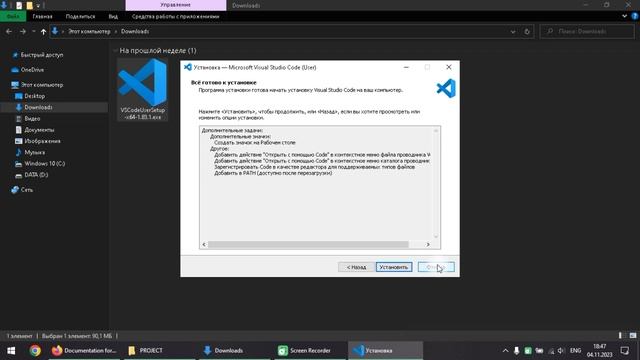Switch the ENG input language indicator
Viewport: 640px width, 360px height.
coord(575,351)
